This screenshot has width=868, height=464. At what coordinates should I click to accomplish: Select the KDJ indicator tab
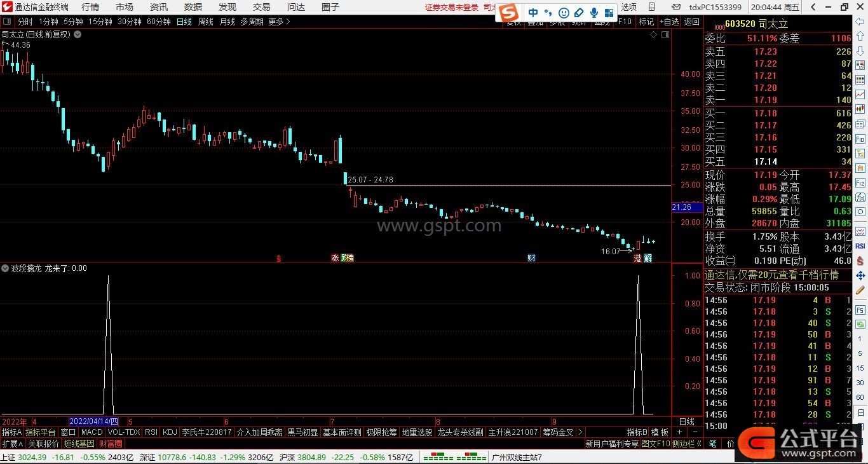(170, 432)
